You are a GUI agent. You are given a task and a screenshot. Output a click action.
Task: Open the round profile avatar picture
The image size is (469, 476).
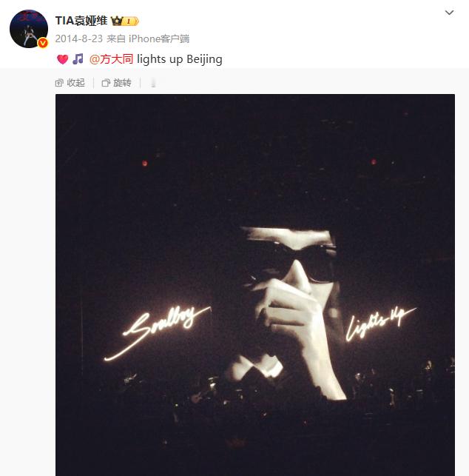pyautogui.click(x=29, y=29)
